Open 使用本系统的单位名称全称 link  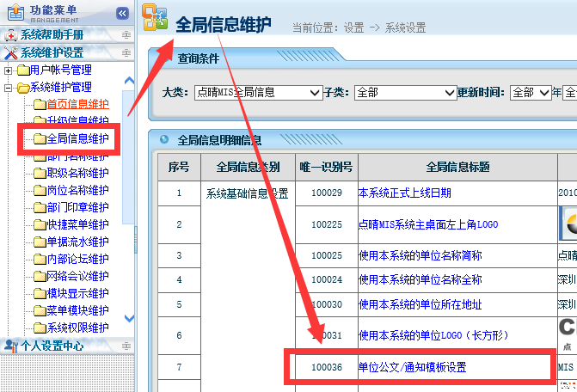420,279
